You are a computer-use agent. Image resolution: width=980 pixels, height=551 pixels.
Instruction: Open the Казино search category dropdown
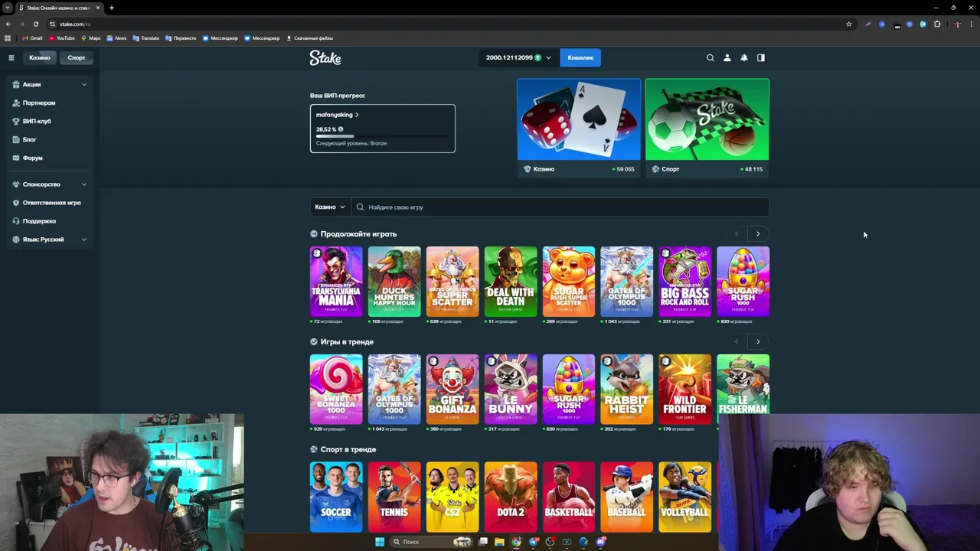(330, 207)
